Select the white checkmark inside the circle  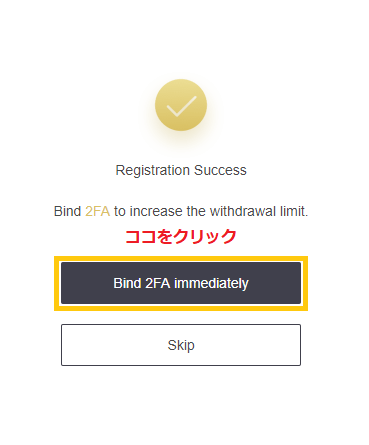point(181,106)
